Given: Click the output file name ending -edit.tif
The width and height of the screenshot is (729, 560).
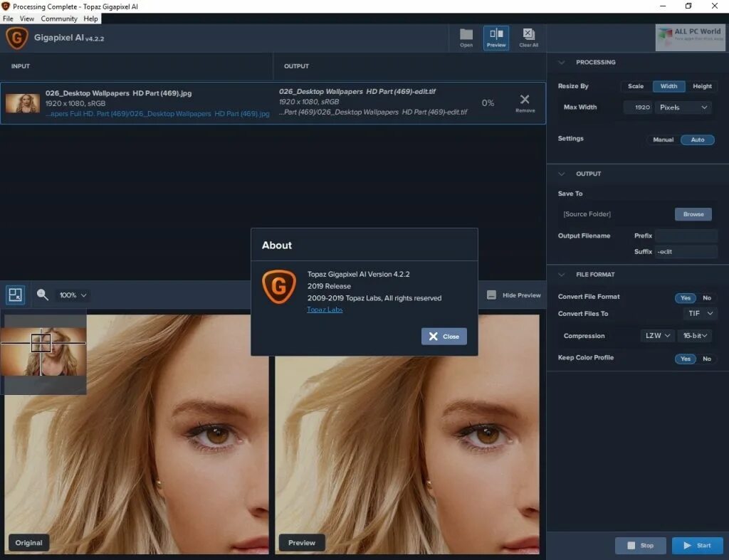Looking at the screenshot, I should coord(357,92).
